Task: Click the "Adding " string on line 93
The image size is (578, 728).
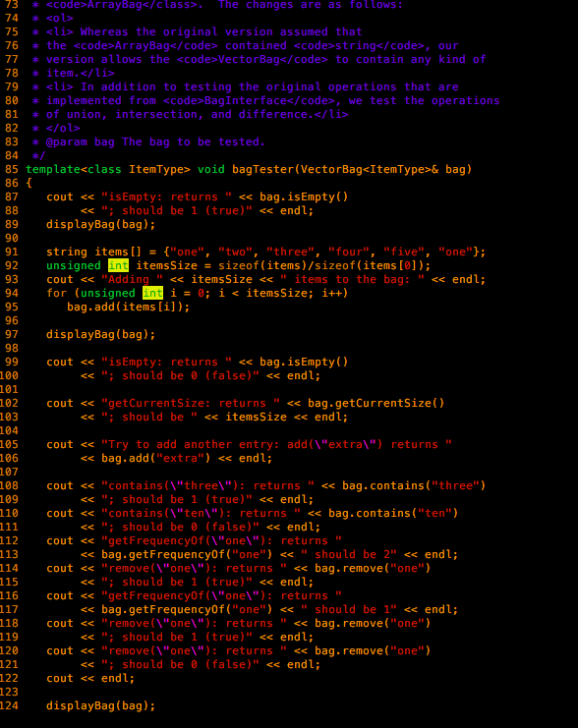Action: pos(132,279)
